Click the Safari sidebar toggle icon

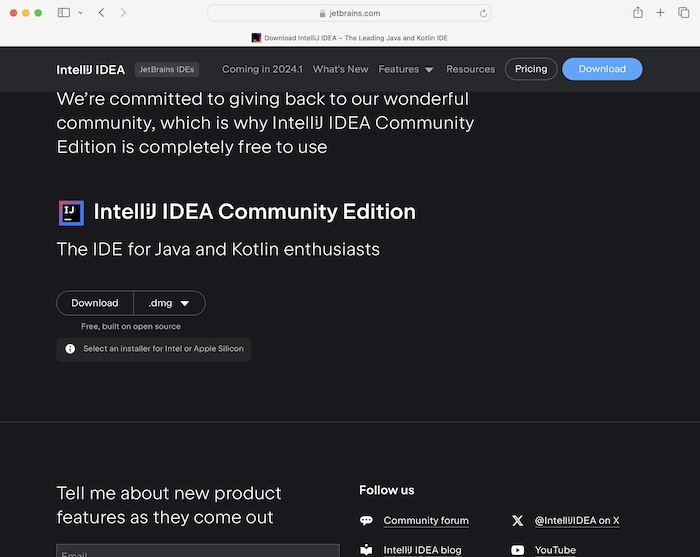[x=64, y=13]
